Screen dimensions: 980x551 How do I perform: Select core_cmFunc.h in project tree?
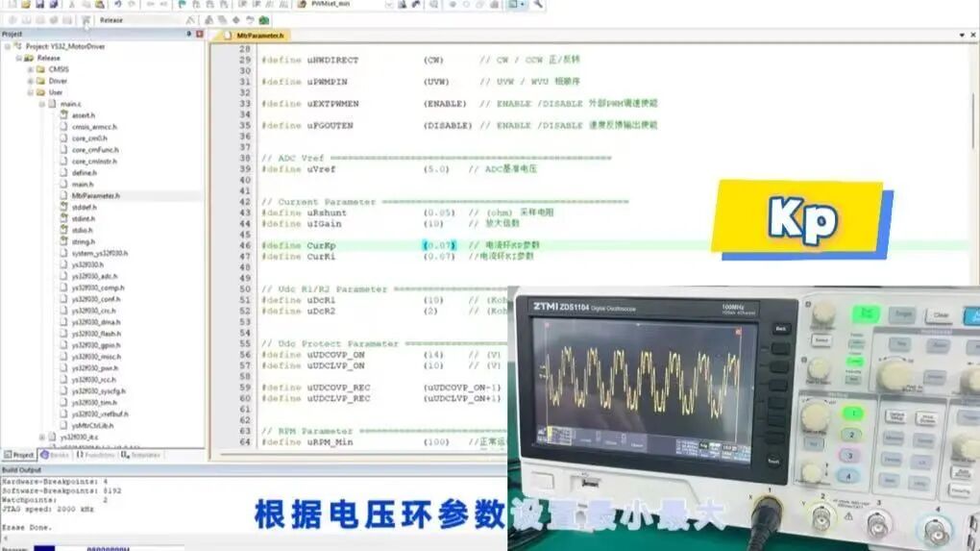click(95, 150)
